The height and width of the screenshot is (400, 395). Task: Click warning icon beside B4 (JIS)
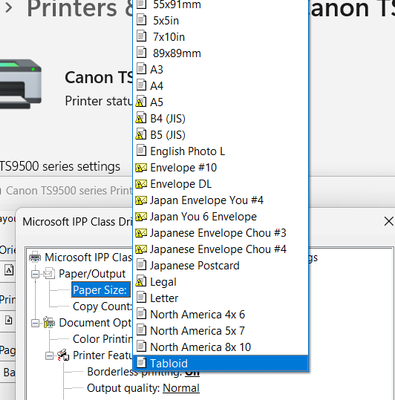point(141,118)
